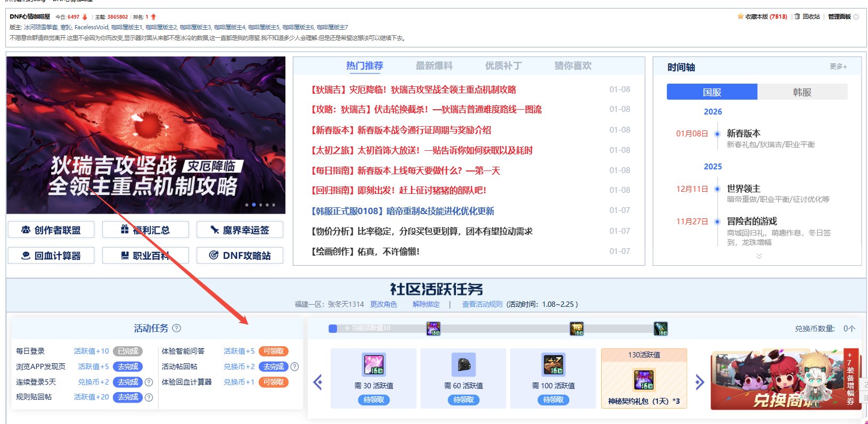
Task: Click first reward marker on activity progress bar
Action: coord(433,329)
